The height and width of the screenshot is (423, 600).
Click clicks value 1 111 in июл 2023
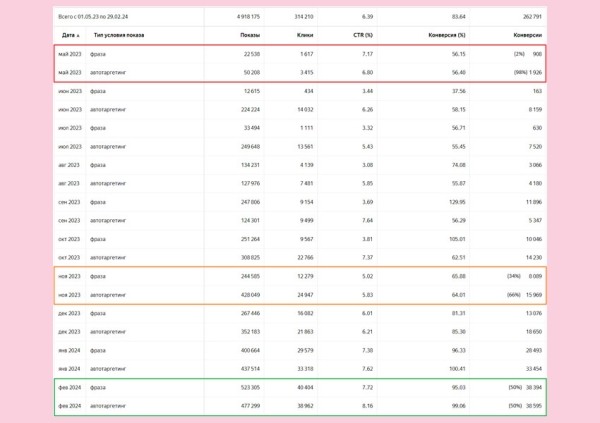coord(307,128)
